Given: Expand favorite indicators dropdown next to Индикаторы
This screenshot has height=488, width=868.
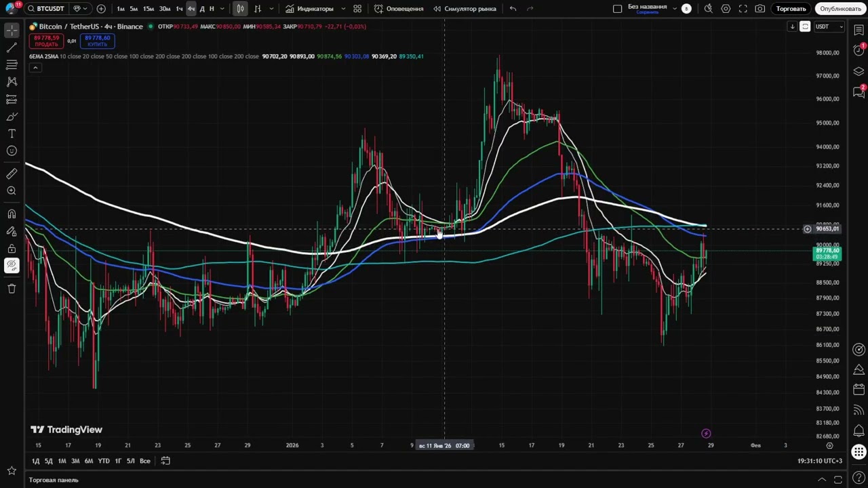Looking at the screenshot, I should click(x=343, y=9).
